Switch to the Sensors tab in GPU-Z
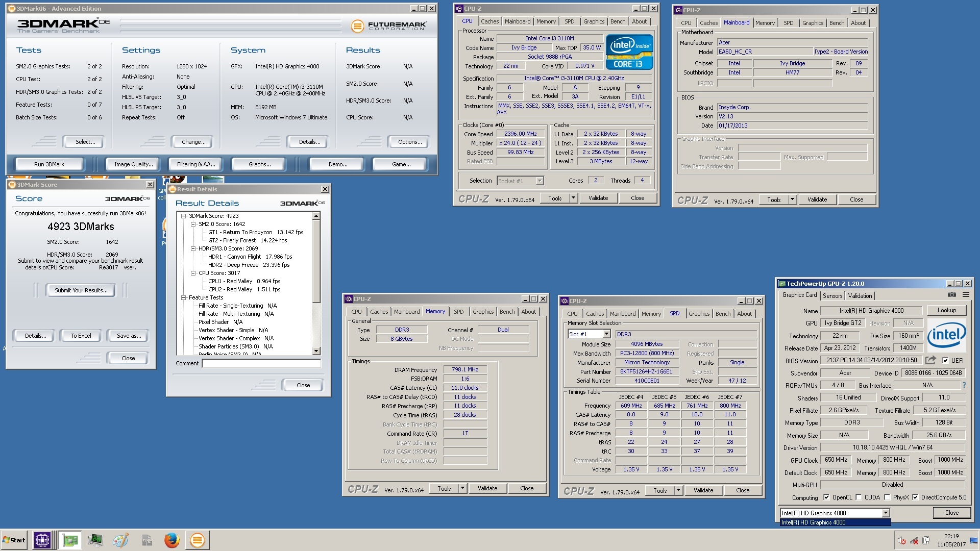The image size is (980, 551). click(x=832, y=296)
